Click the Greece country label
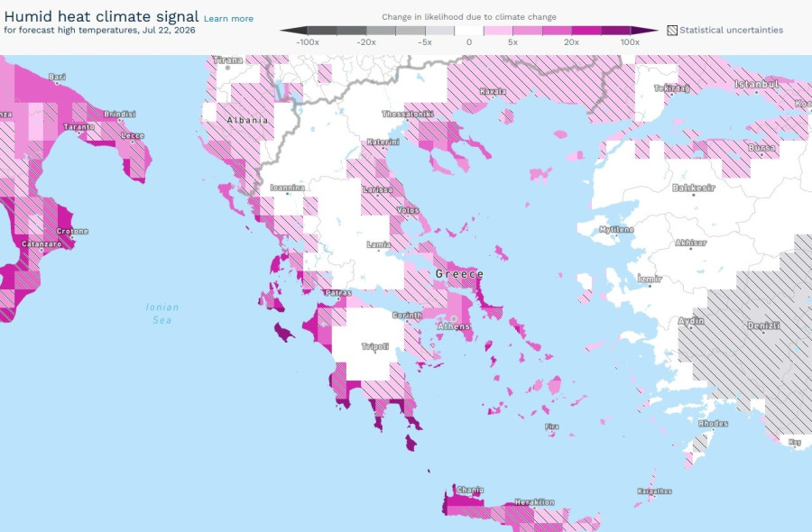 [459, 274]
